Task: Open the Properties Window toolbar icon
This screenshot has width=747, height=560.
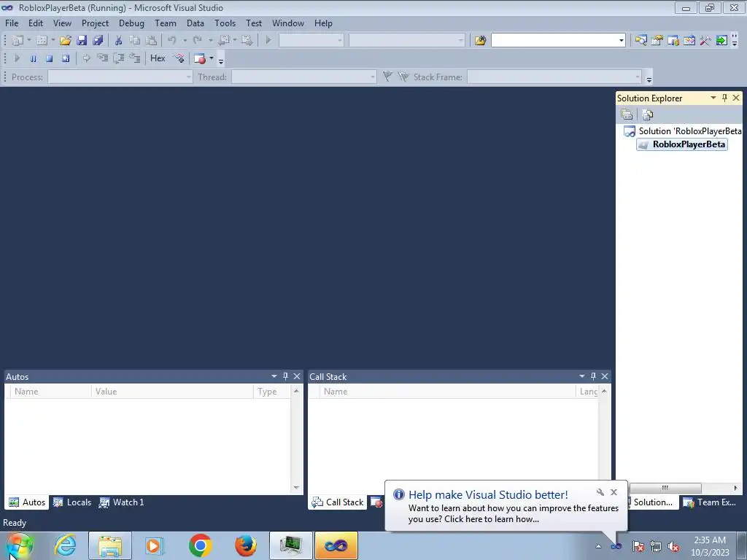Action: [657, 41]
